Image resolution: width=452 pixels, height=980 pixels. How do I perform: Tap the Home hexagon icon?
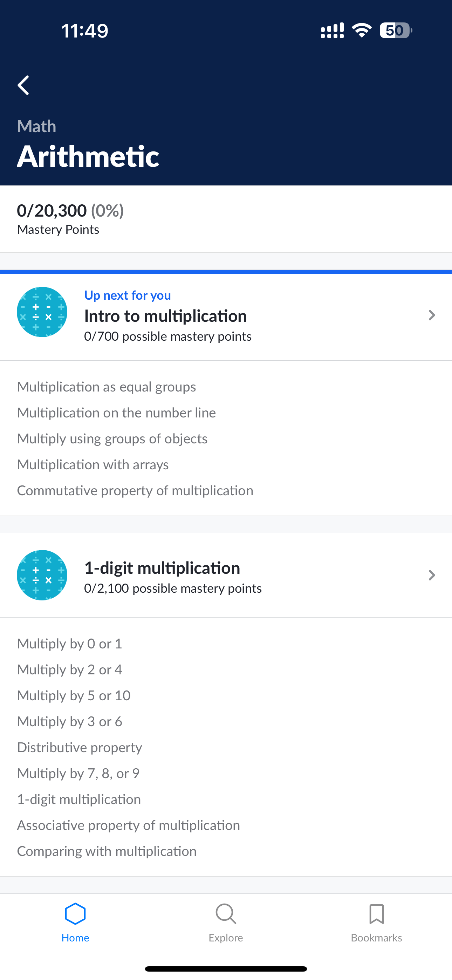point(75,913)
